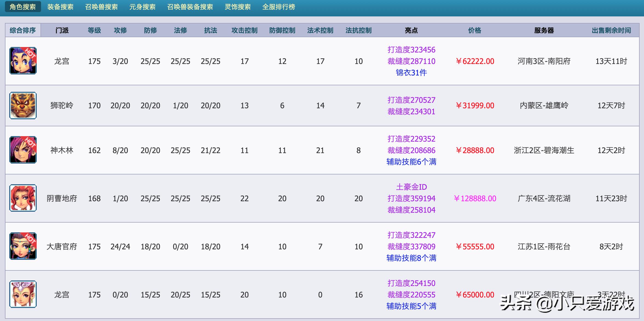Open the 神木林 purple-haired character avatar
This screenshot has width=644, height=321.
(23, 150)
